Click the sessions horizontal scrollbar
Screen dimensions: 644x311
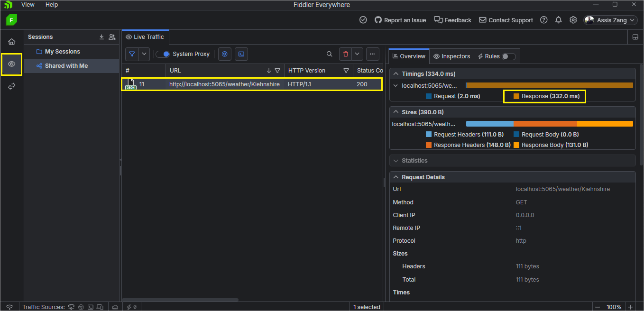point(180,300)
